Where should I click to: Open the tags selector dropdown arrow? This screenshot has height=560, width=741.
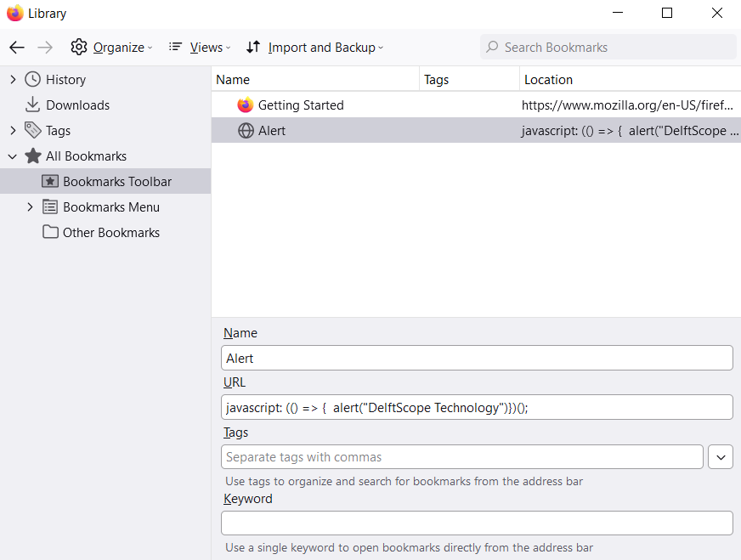(721, 457)
